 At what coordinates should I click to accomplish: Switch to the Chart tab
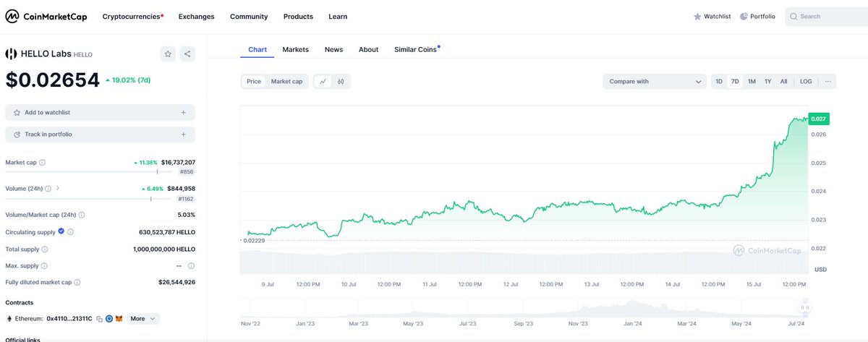[258, 50]
